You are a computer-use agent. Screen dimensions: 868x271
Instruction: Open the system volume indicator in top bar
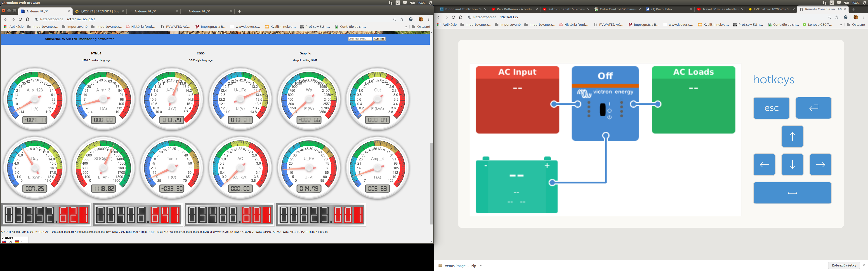[x=412, y=3]
